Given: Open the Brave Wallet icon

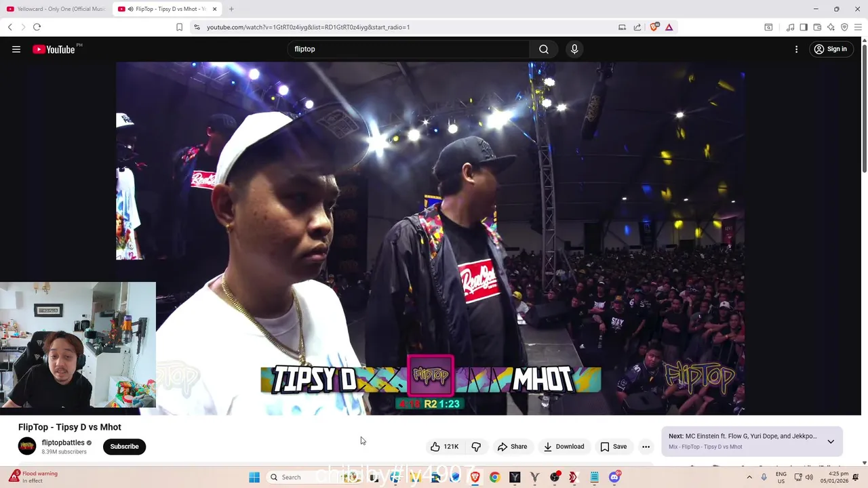Looking at the screenshot, I should click(x=817, y=27).
